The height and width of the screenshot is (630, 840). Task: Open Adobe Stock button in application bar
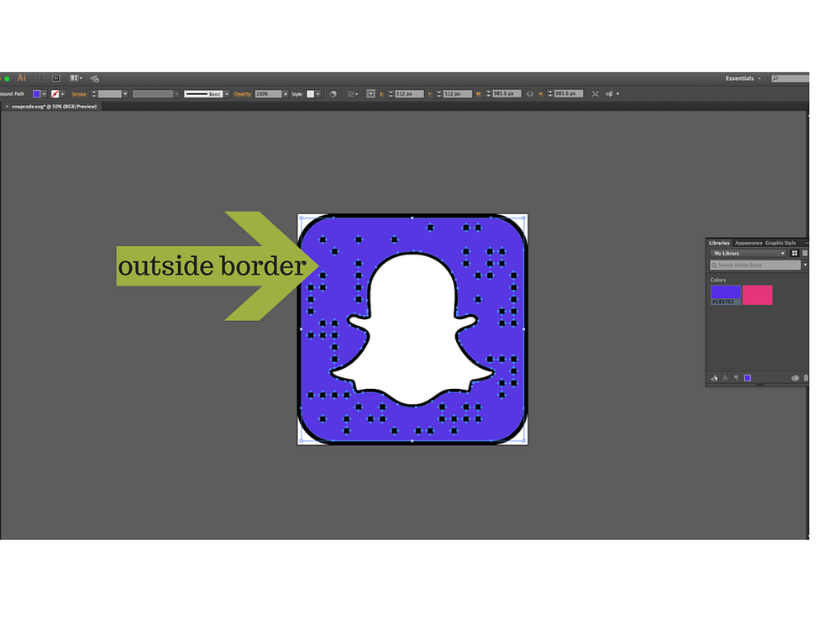55,78
